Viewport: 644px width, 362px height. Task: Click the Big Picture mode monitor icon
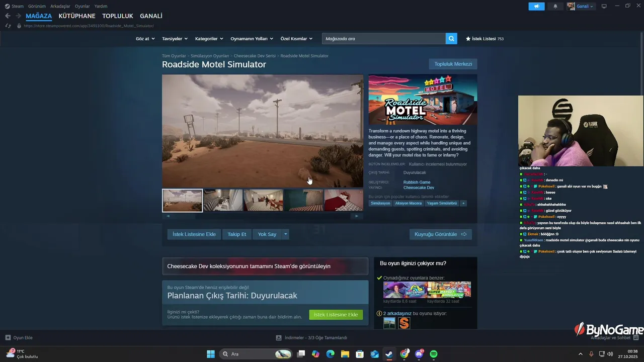[604, 7]
